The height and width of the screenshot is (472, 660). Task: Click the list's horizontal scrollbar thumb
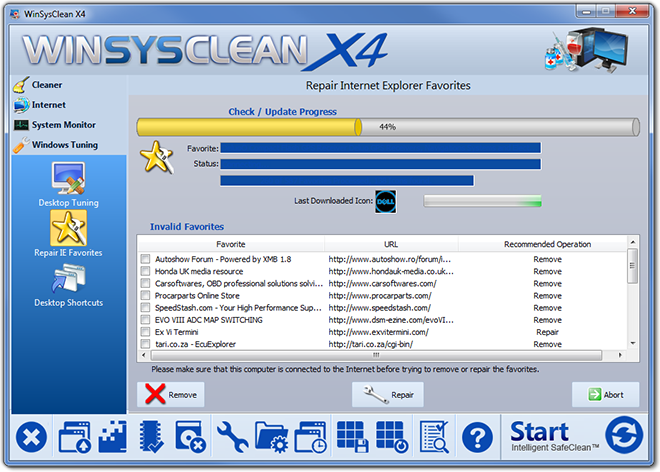click(376, 355)
